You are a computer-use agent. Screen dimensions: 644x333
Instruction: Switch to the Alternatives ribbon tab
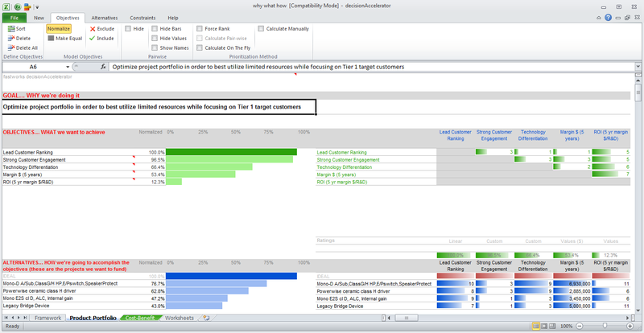click(105, 18)
